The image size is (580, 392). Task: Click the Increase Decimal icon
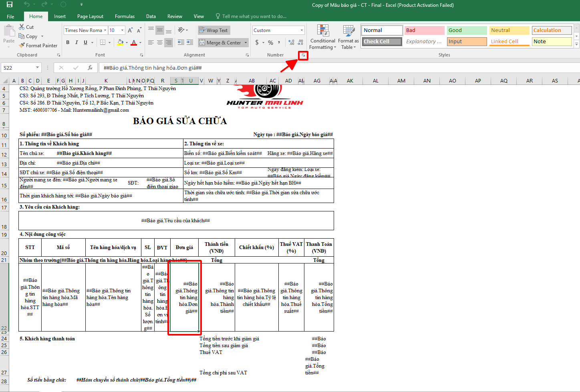point(291,42)
